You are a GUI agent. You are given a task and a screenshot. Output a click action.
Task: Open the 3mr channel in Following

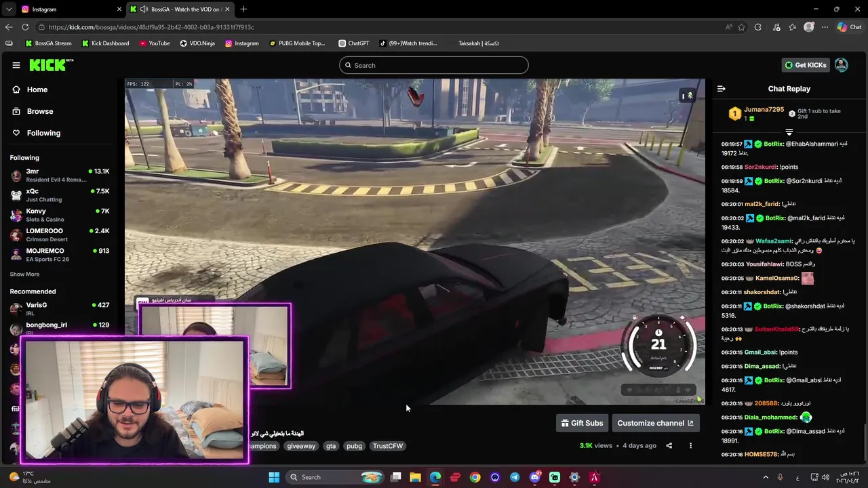pyautogui.click(x=60, y=175)
